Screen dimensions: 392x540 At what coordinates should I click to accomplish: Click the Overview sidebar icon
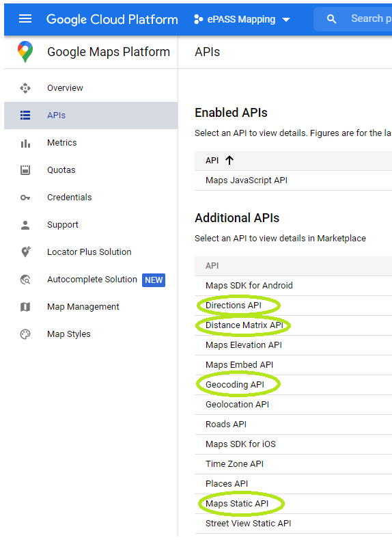[x=25, y=88]
